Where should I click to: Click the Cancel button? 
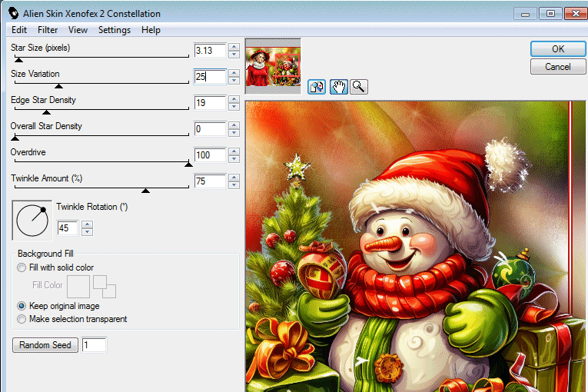[557, 67]
